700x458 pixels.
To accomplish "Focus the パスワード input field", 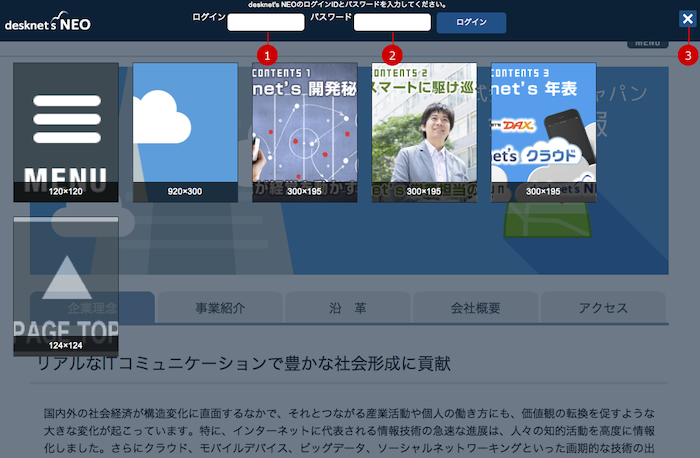I will pos(392,22).
